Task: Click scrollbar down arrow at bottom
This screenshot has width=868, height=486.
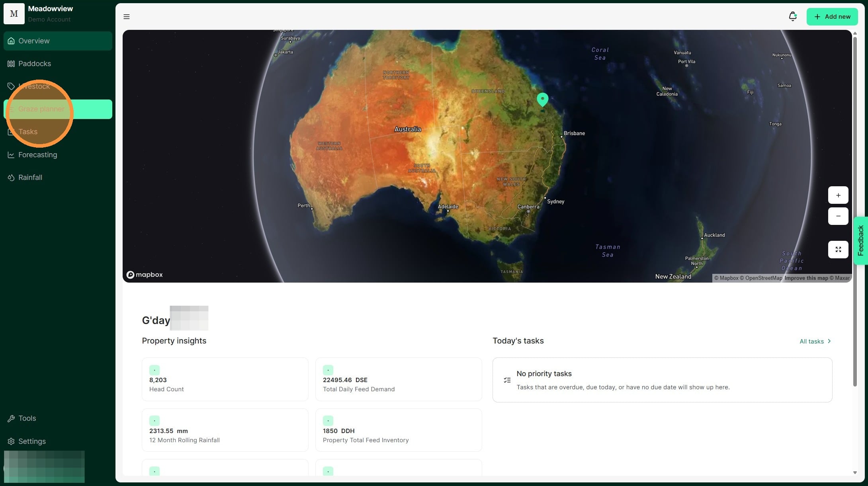Action: click(x=855, y=473)
